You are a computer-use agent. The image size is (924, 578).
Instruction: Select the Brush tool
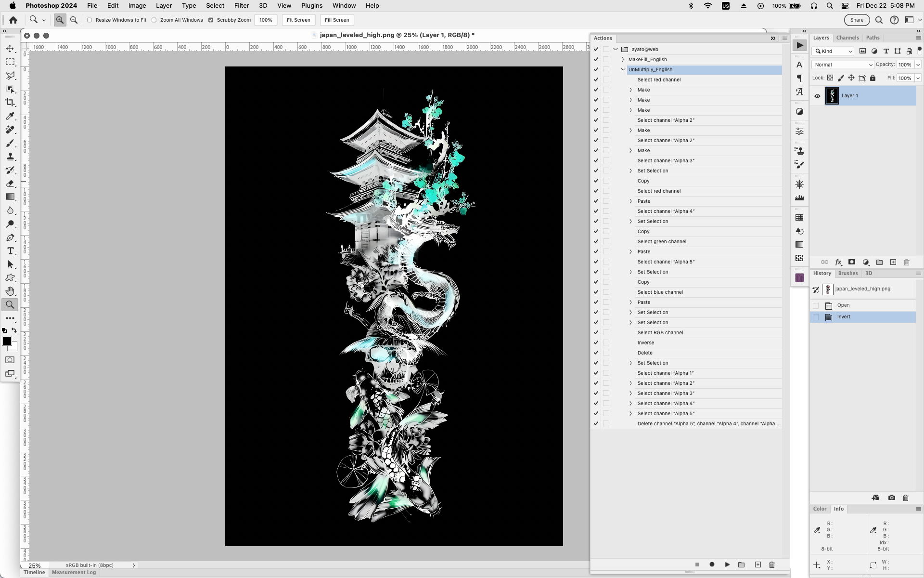pyautogui.click(x=10, y=143)
